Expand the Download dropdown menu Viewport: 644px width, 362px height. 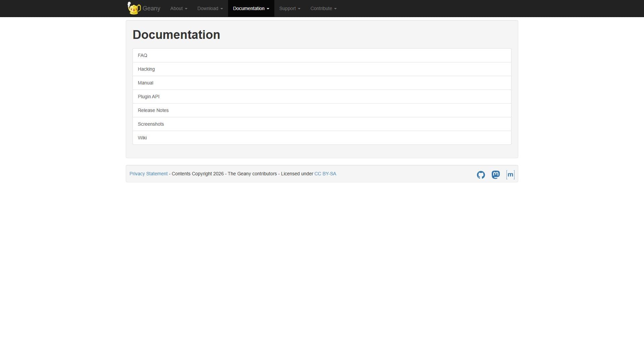click(210, 8)
